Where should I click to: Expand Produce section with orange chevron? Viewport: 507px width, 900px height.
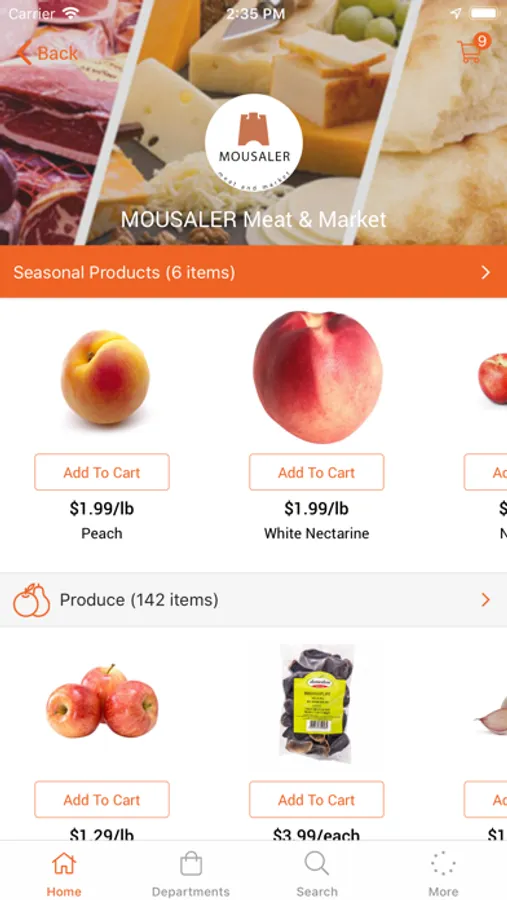pos(486,600)
